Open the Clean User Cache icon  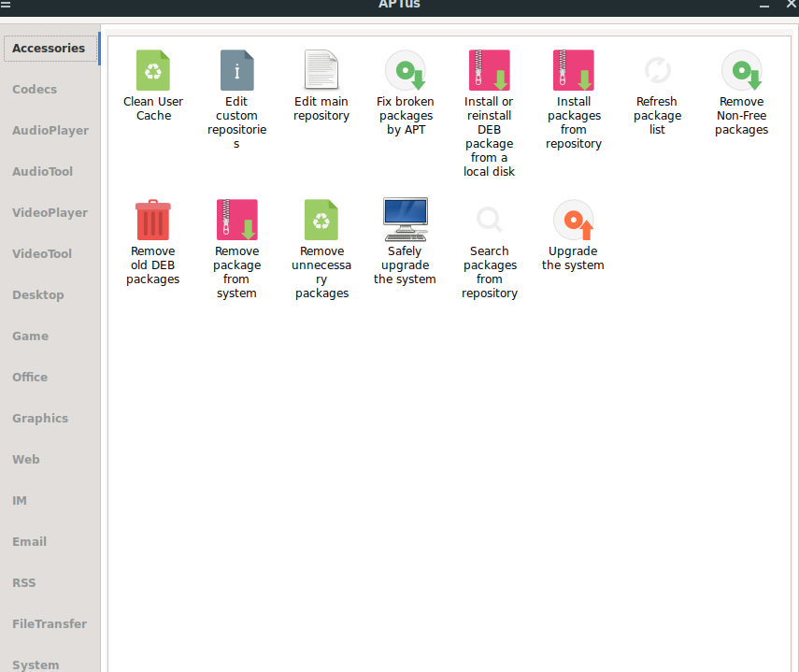pyautogui.click(x=153, y=70)
